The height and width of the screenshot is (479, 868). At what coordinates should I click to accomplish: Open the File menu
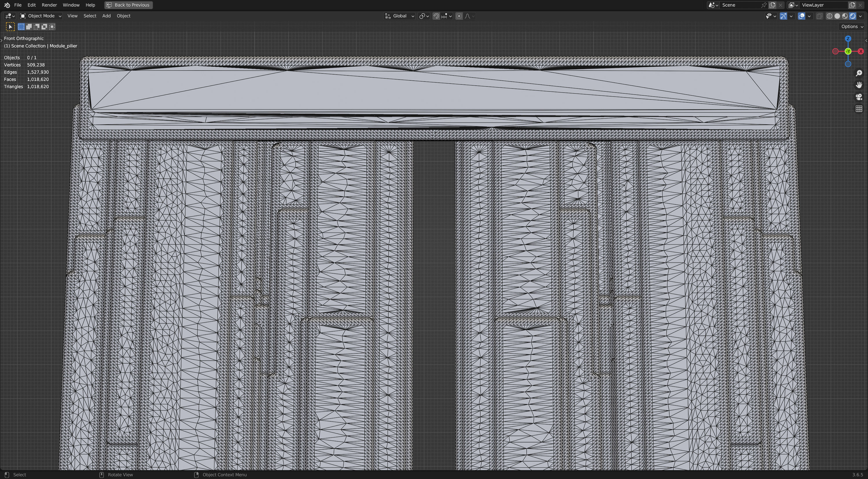click(x=18, y=5)
